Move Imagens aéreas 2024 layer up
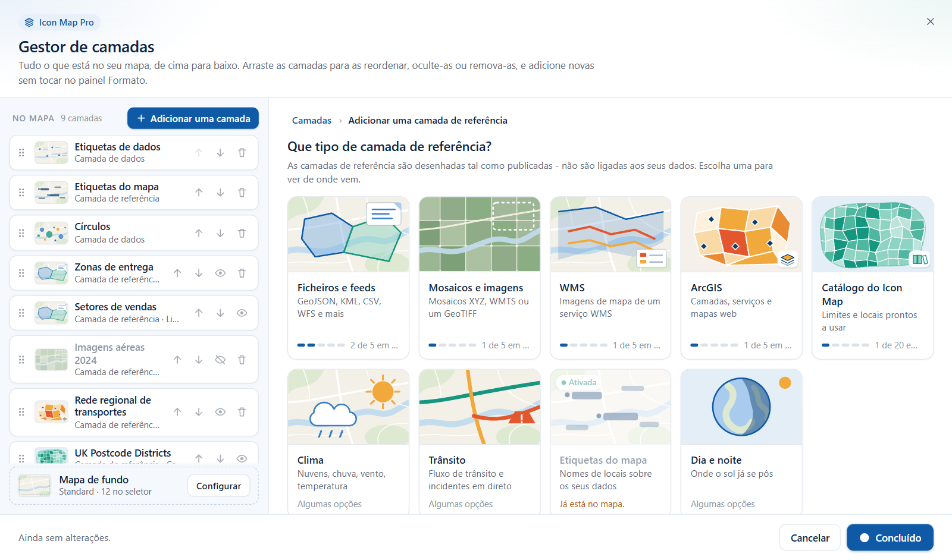This screenshot has width=952, height=560. pyautogui.click(x=177, y=360)
